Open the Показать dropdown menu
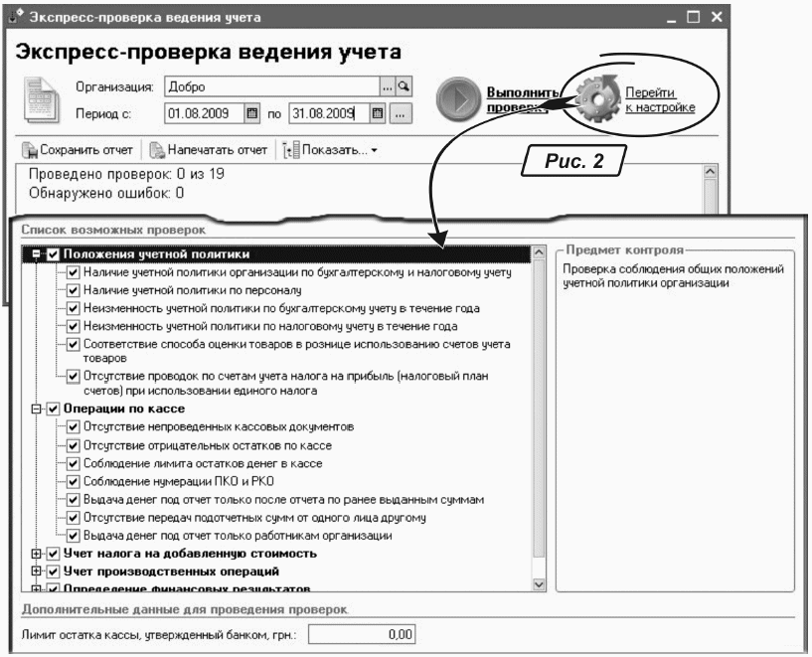 click(321, 150)
